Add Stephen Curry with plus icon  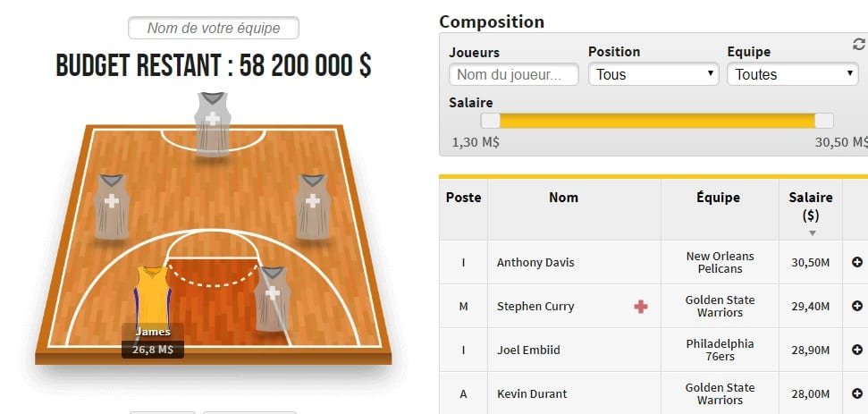(x=857, y=307)
